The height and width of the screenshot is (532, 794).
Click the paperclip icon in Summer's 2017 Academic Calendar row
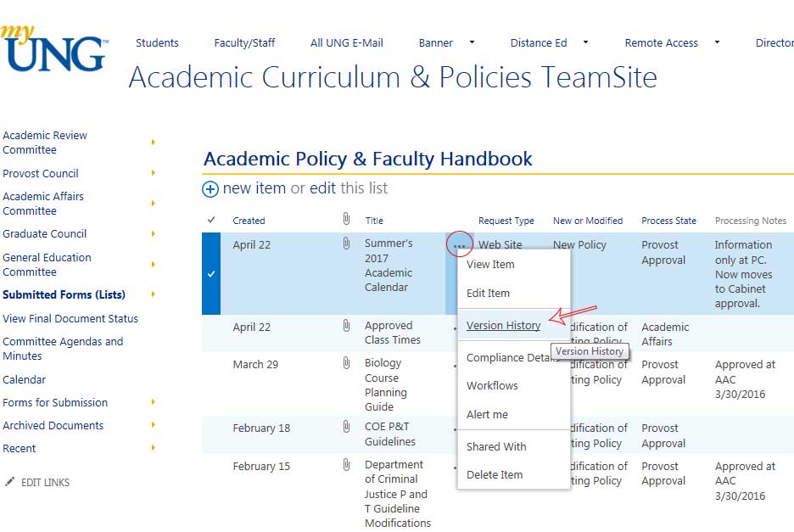(x=346, y=244)
